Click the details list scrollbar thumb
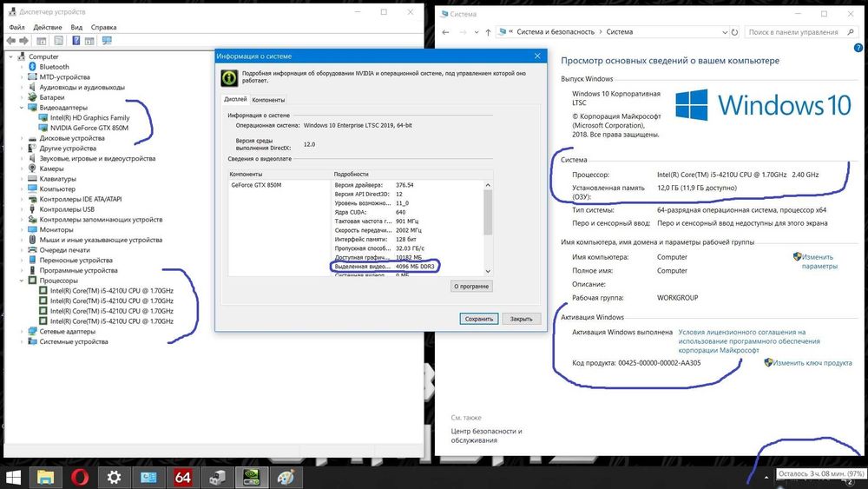 pos(488,212)
